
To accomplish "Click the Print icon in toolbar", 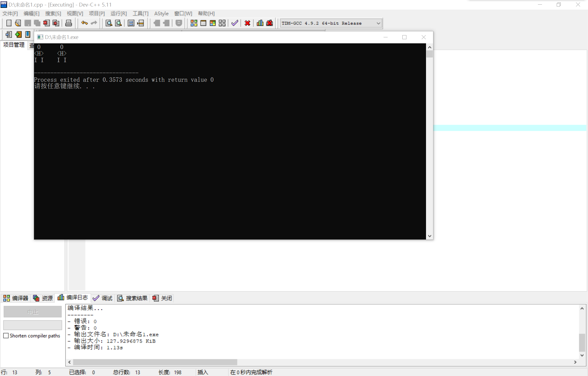I will (69, 23).
